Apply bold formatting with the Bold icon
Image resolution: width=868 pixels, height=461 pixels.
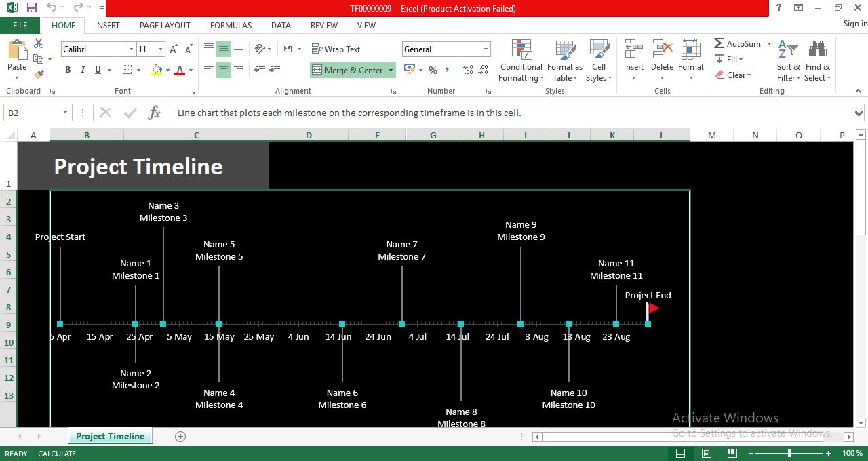[67, 70]
